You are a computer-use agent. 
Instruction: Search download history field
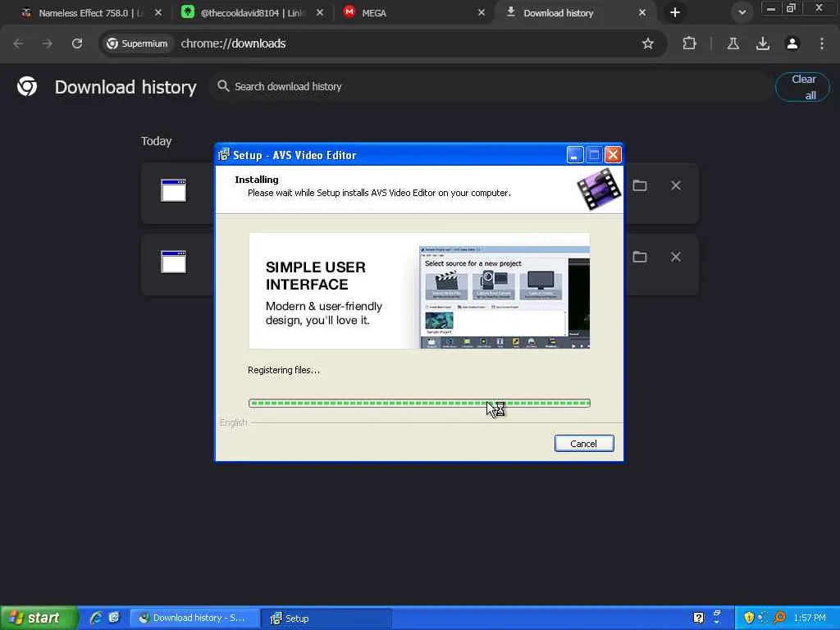491,86
